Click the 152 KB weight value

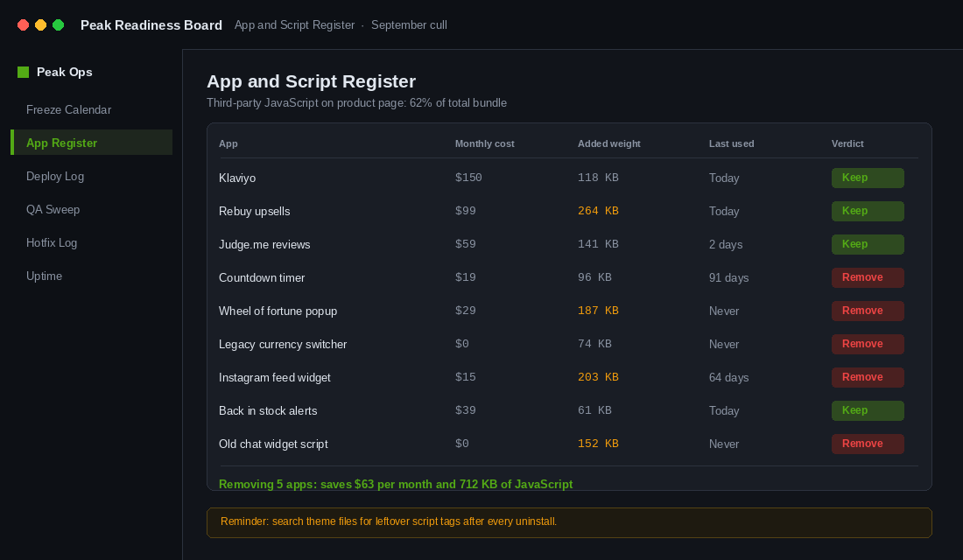tap(598, 444)
